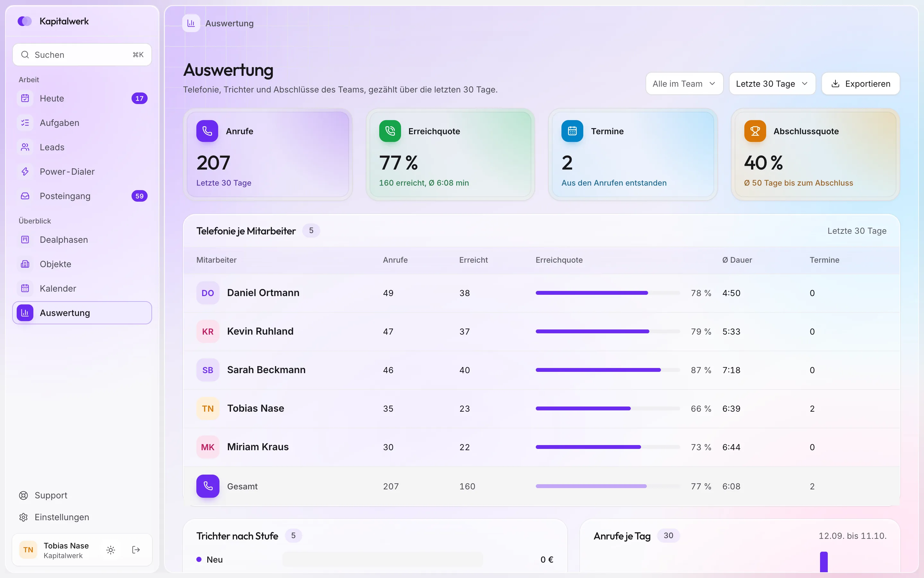The width and height of the screenshot is (924, 578).
Task: Click the orange Abschlussquote trophy icon
Action: click(x=755, y=131)
